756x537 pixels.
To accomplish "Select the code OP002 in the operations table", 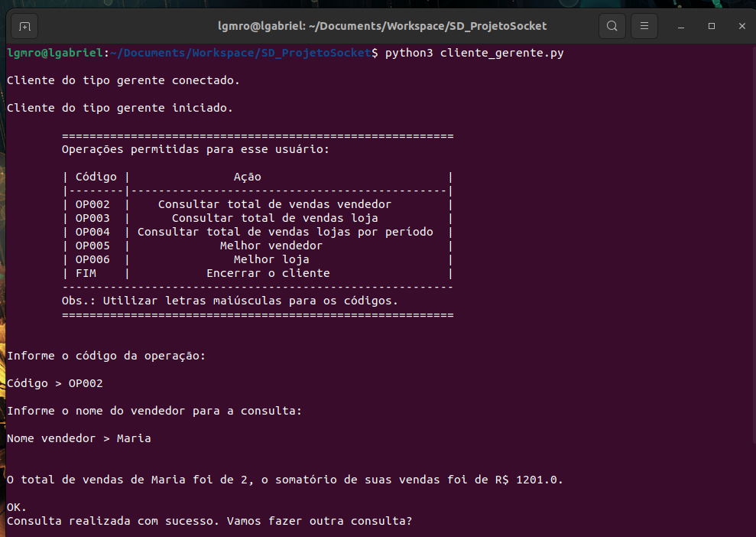I will pyautogui.click(x=96, y=203).
